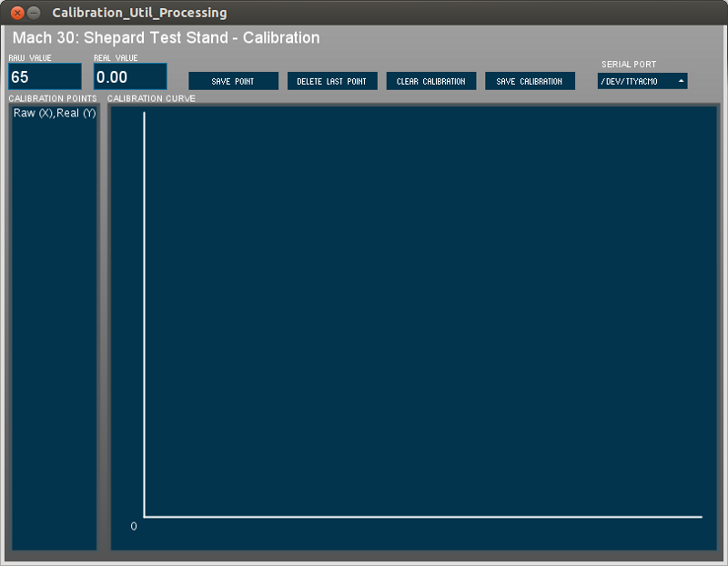The width and height of the screenshot is (728, 566).
Task: Focus the Real Value input field
Action: tap(130, 77)
